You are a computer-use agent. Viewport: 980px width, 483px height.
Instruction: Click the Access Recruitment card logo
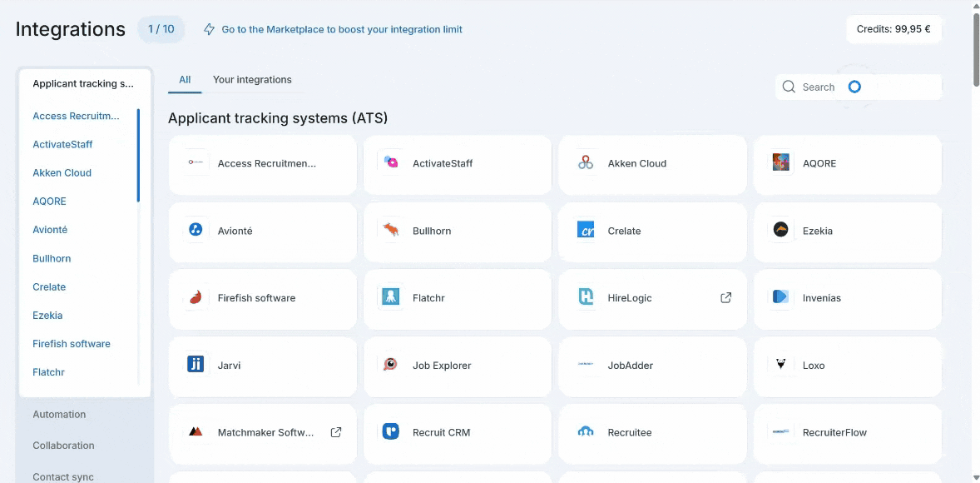point(196,162)
